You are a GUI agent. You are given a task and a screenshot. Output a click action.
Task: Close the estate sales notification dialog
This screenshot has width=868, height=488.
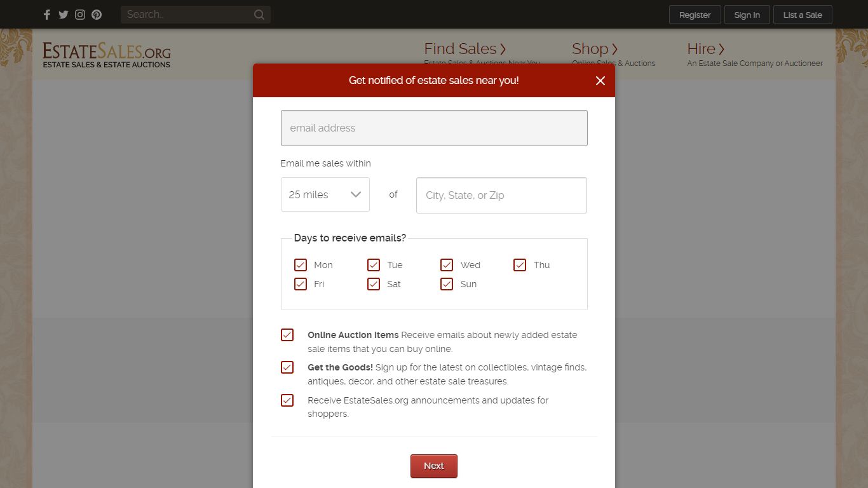(x=600, y=81)
